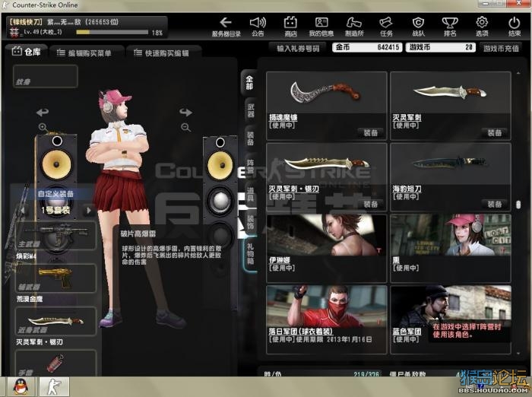
Task: Select the 道具 items side tab
Action: pyautogui.click(x=250, y=195)
